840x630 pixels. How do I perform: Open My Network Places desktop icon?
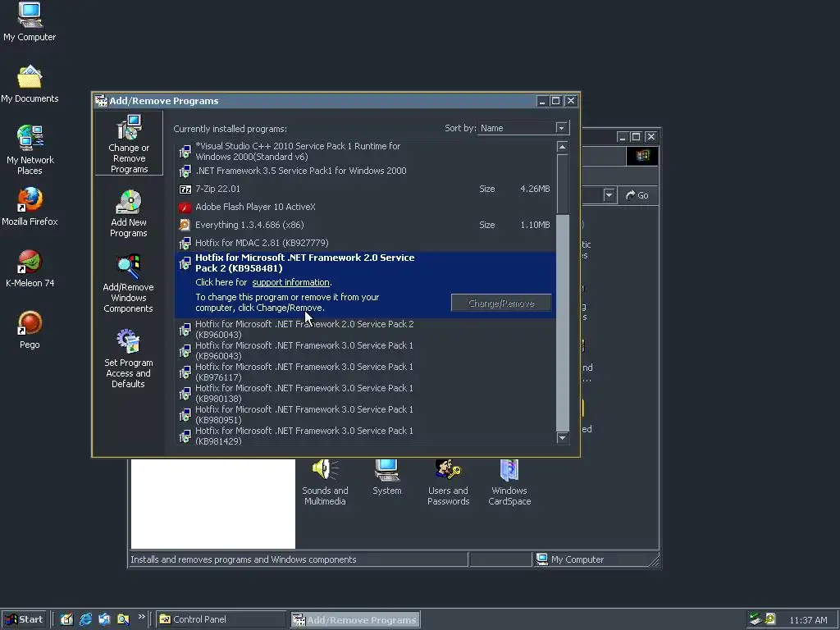30,150
